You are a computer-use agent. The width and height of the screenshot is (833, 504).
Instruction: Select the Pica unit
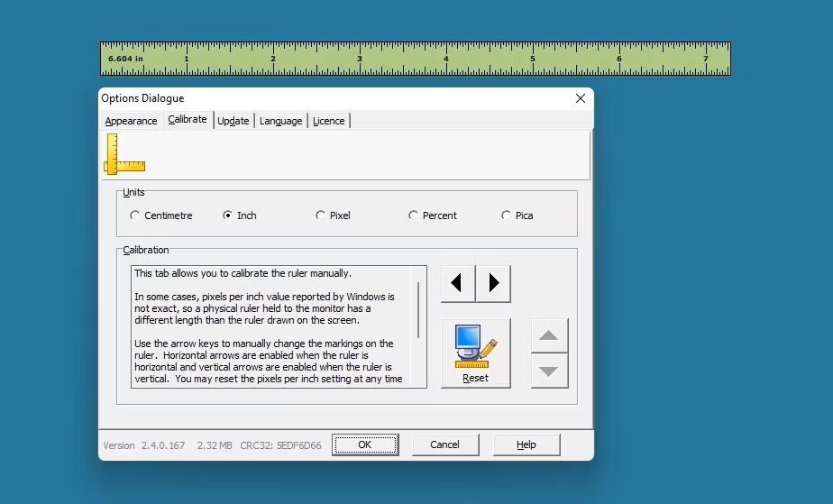coord(517,215)
